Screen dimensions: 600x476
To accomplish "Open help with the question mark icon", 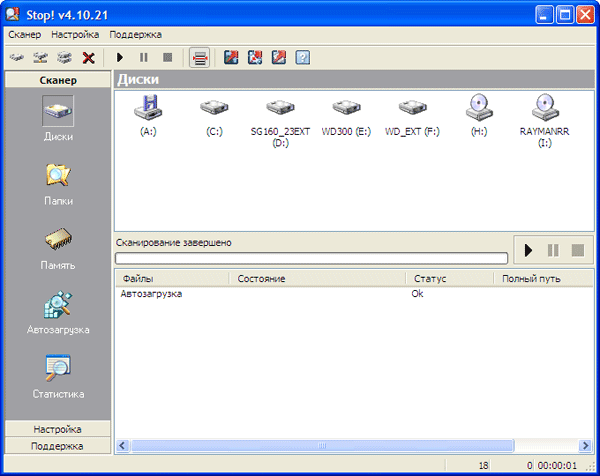I will (x=303, y=58).
